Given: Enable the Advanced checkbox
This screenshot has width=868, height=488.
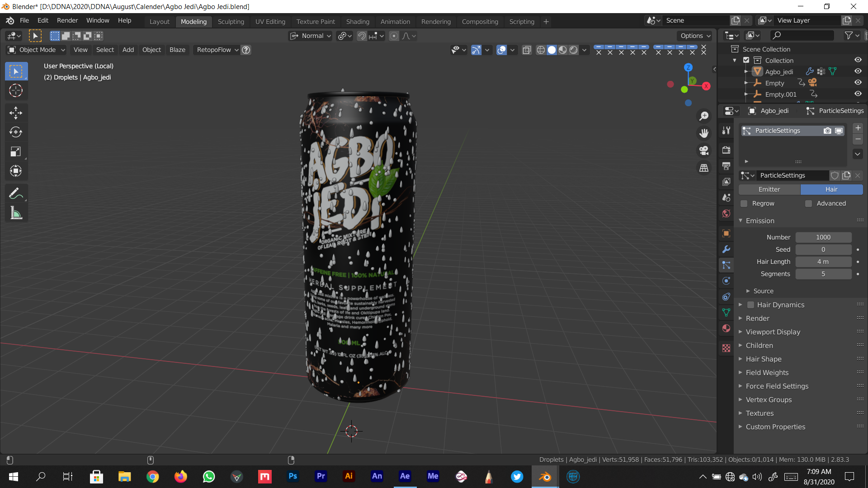Looking at the screenshot, I should click(808, 204).
